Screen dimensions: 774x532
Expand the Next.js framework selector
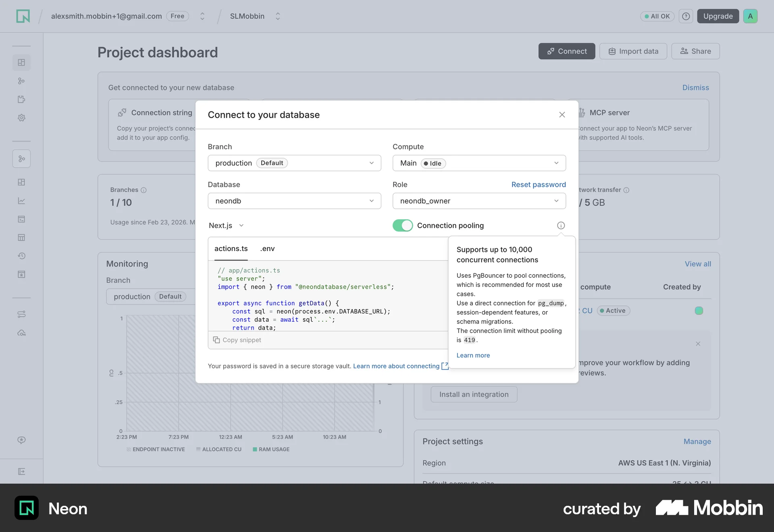[226, 225]
